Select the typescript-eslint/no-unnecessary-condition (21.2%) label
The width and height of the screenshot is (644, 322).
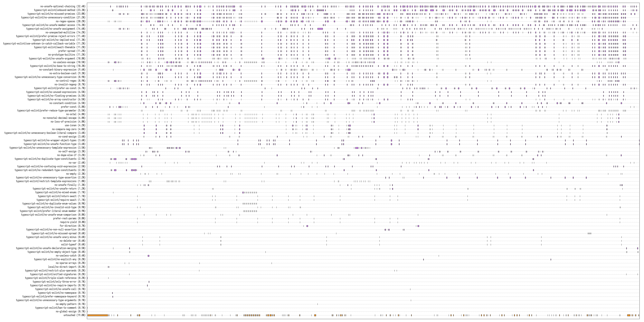point(53,18)
